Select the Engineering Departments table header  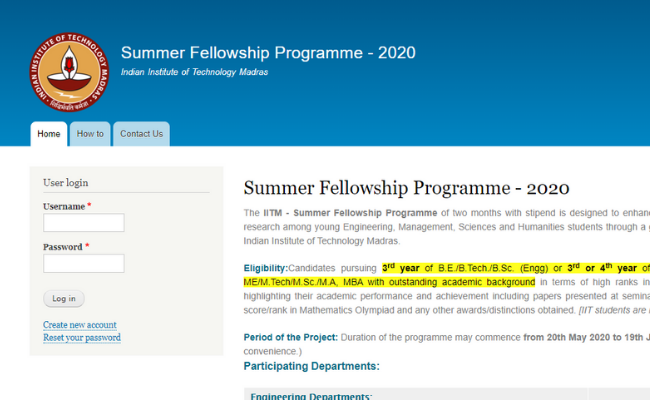[x=311, y=397]
